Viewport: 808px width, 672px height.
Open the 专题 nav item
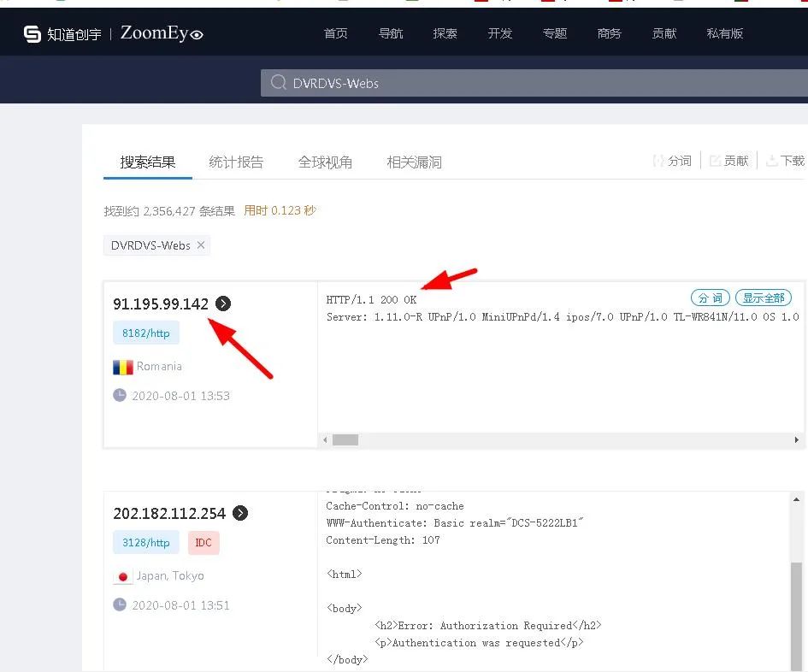pyautogui.click(x=555, y=33)
